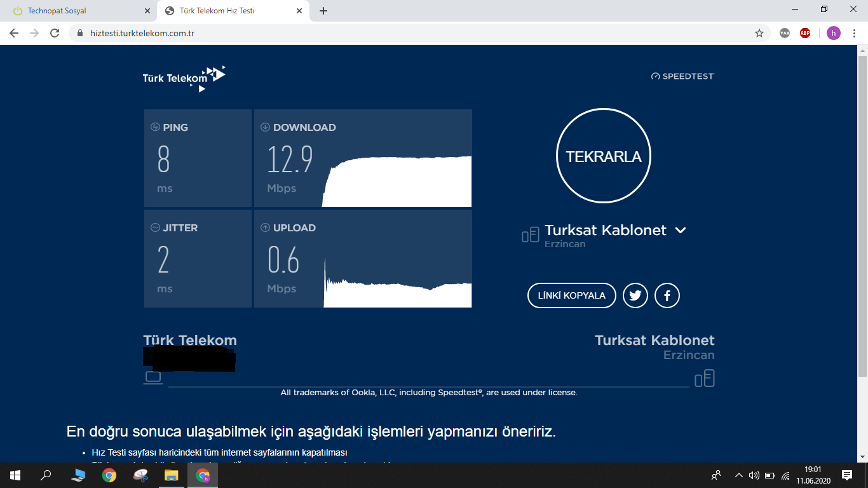Open the computer monitor app in the taskbar

(78, 475)
